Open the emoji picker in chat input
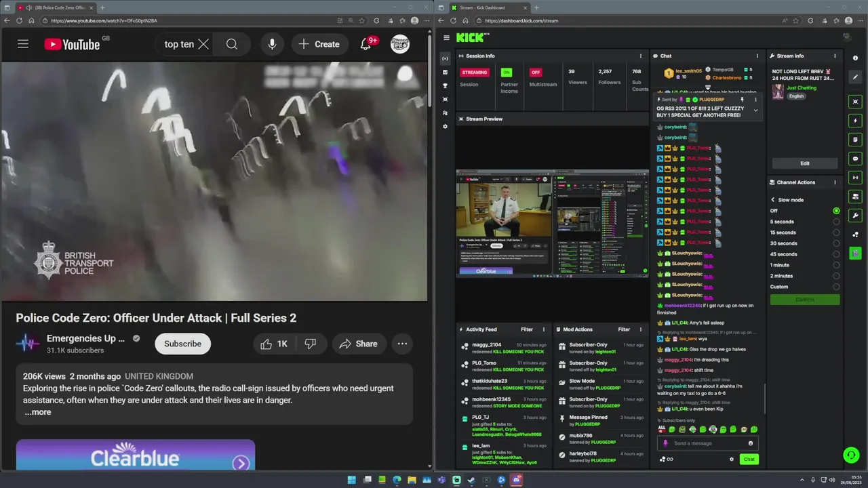The width and height of the screenshot is (868, 488). (x=750, y=443)
